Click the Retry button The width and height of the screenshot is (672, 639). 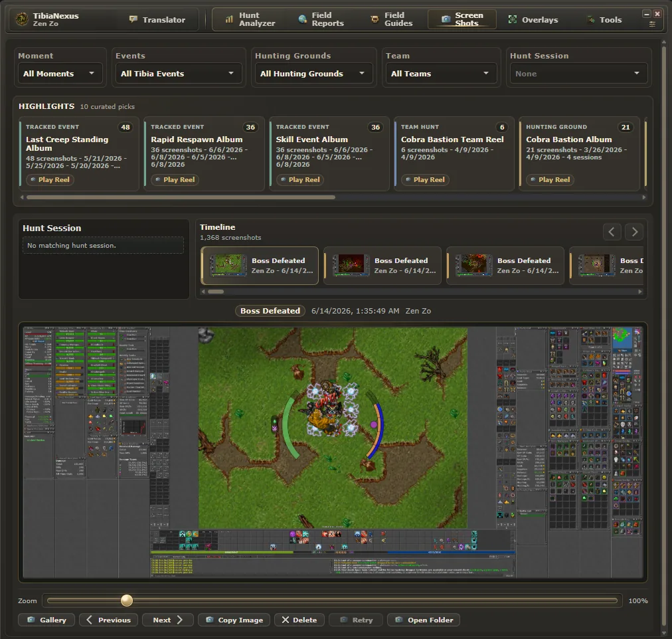[356, 620]
